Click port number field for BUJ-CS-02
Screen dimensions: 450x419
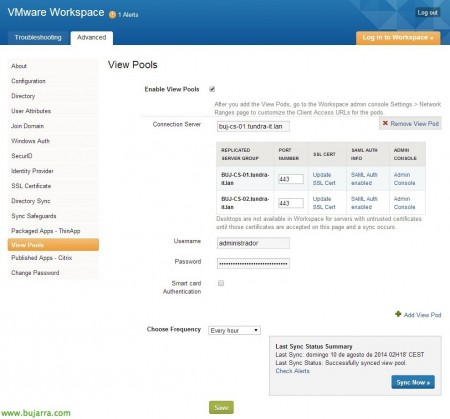[x=291, y=203]
